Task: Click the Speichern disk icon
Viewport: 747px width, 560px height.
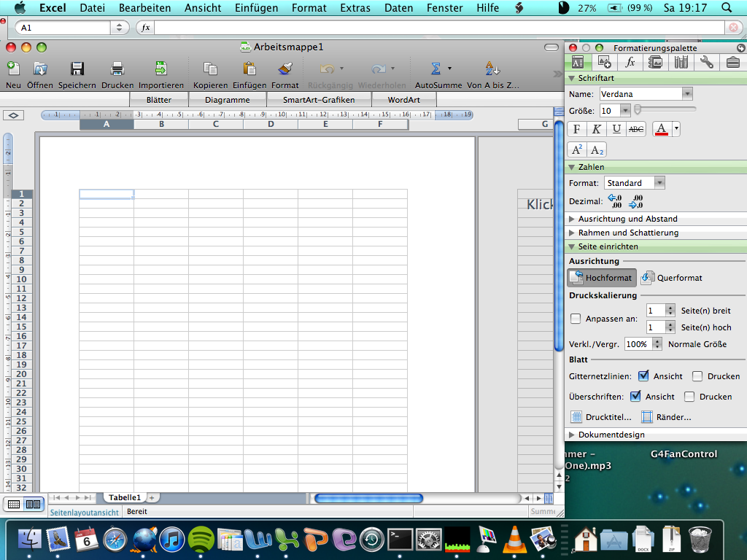Action: [77, 69]
